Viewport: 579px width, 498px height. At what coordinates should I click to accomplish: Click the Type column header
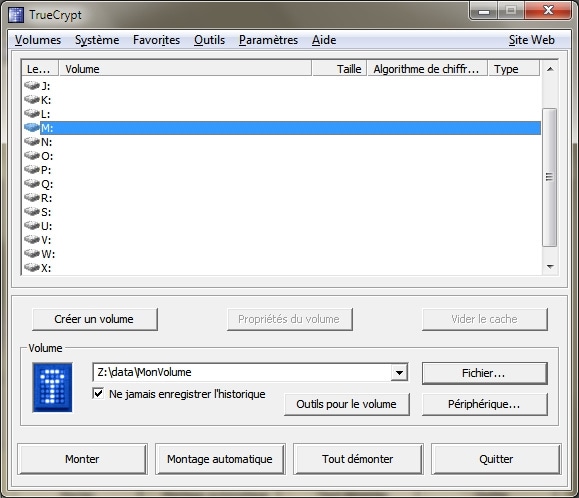[514, 69]
